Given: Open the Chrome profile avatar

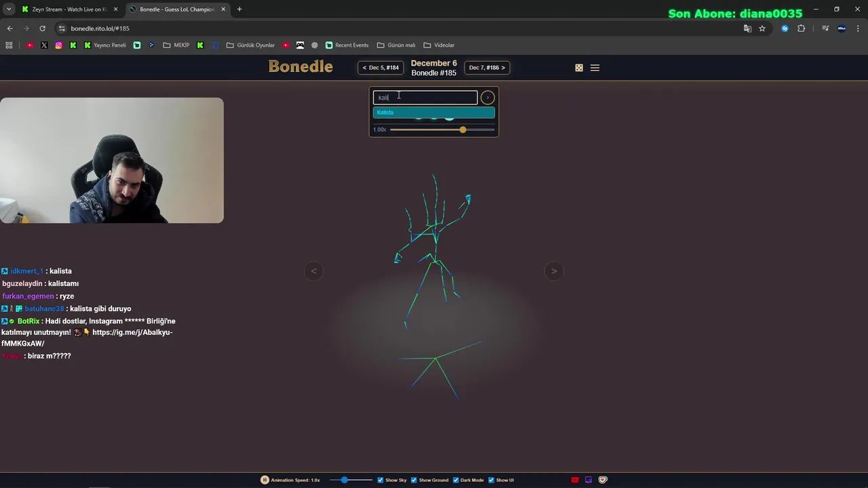Looking at the screenshot, I should click(x=842, y=28).
